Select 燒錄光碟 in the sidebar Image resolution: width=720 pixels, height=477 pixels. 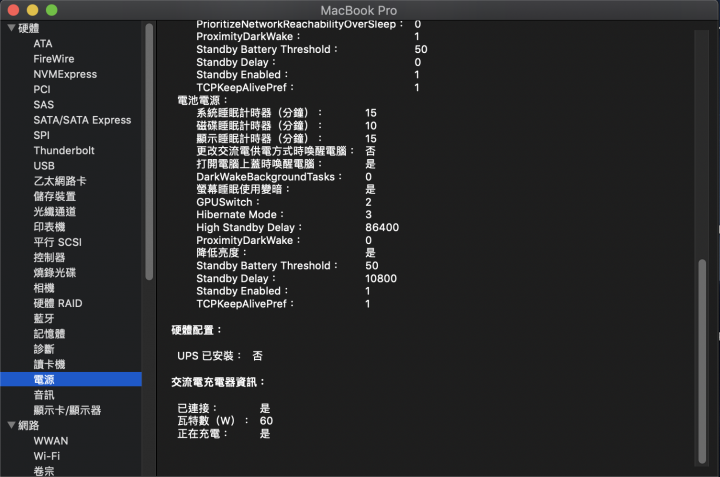(x=55, y=272)
